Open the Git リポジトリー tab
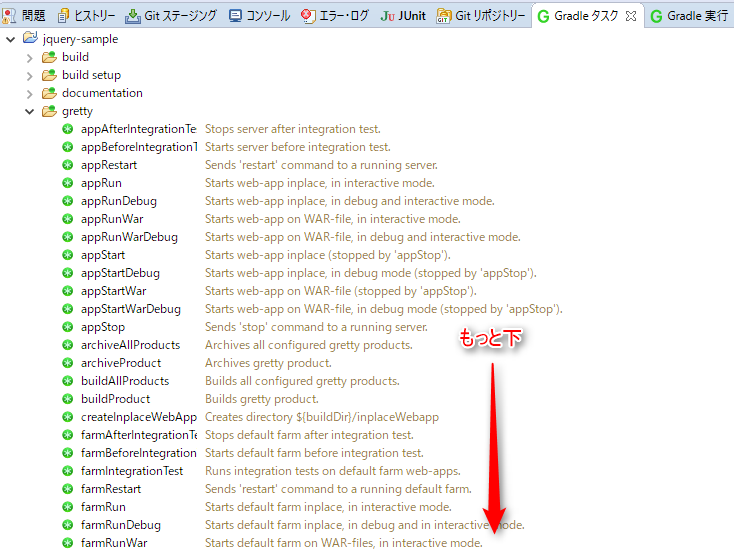The height and width of the screenshot is (555, 734). (x=481, y=16)
